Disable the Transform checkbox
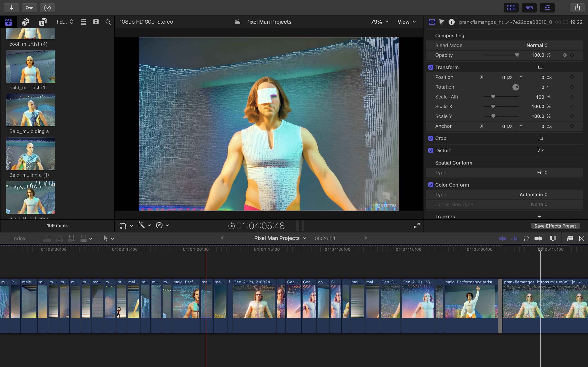 click(x=431, y=67)
